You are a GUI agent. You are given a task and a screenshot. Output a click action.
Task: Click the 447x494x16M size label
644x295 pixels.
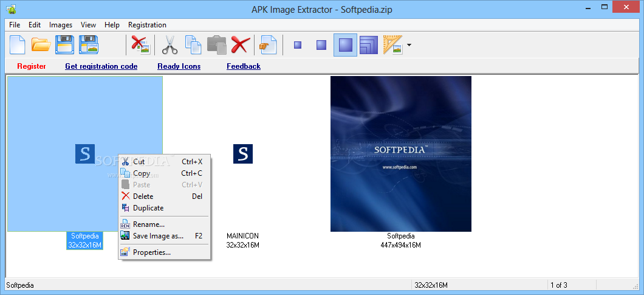tap(401, 245)
